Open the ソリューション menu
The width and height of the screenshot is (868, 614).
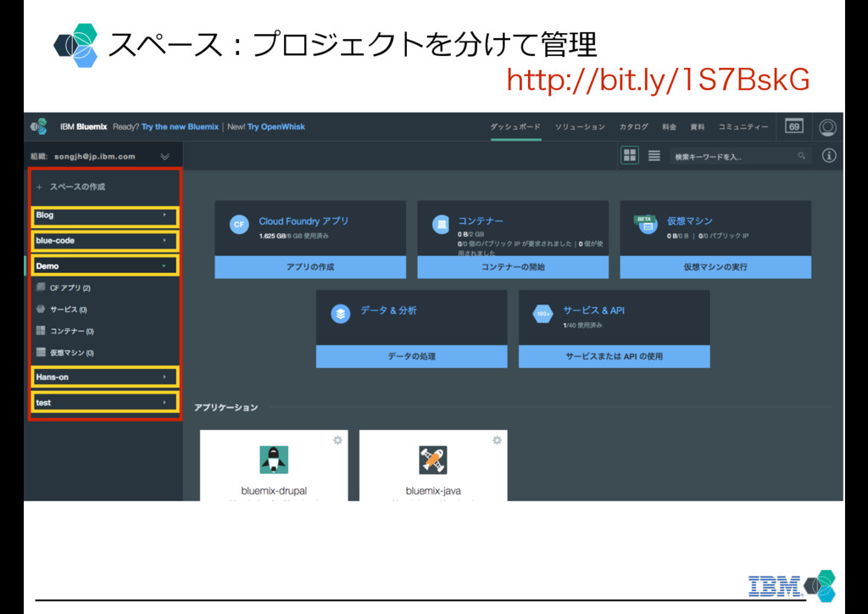click(x=580, y=127)
